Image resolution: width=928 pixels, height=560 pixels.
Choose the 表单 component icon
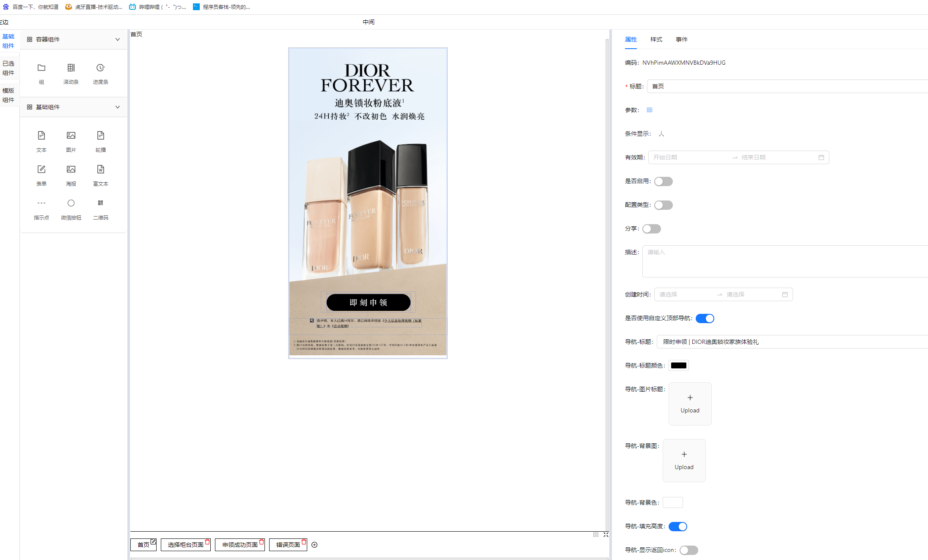pos(41,169)
